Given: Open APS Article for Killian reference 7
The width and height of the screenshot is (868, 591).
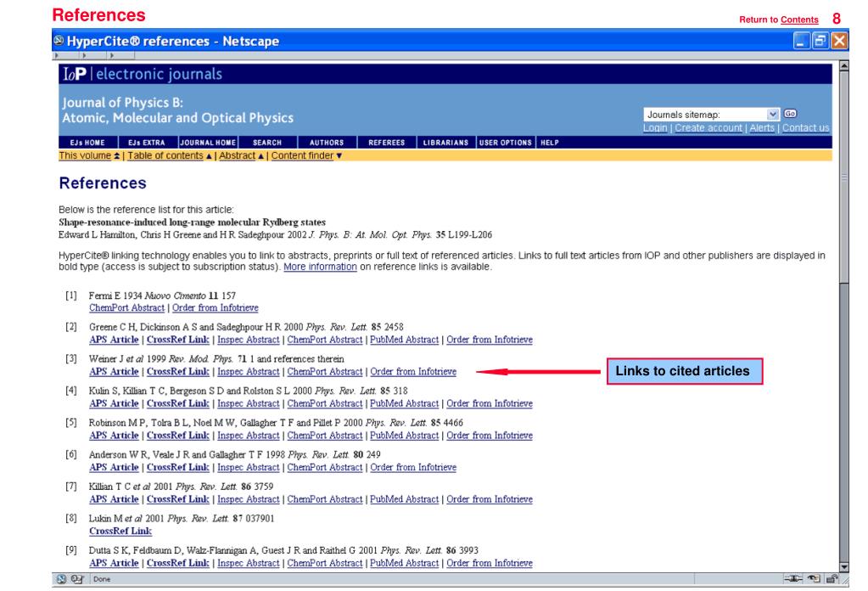Looking at the screenshot, I should [114, 499].
